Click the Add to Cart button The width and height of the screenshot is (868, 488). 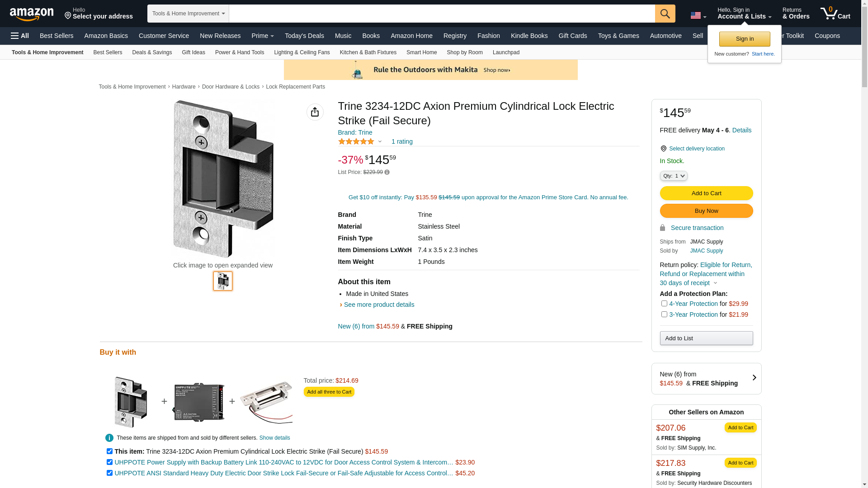click(x=706, y=193)
